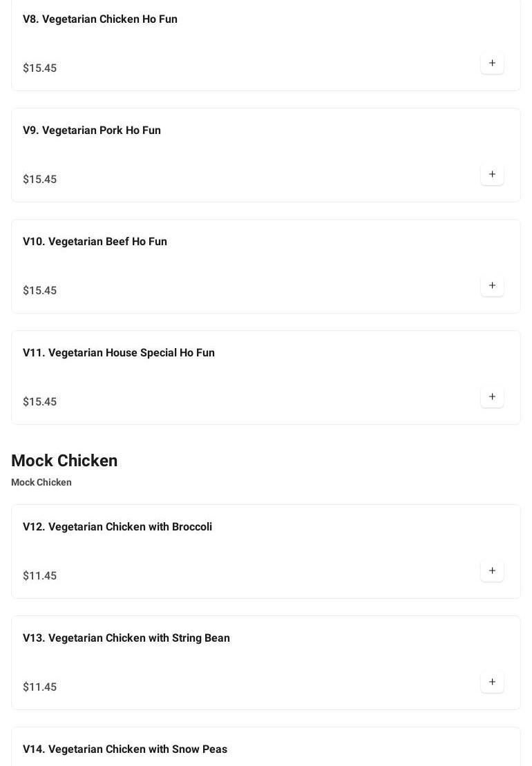
Task: Select V10 Vegetarian Beef Ho Fun title
Action: 95,242
